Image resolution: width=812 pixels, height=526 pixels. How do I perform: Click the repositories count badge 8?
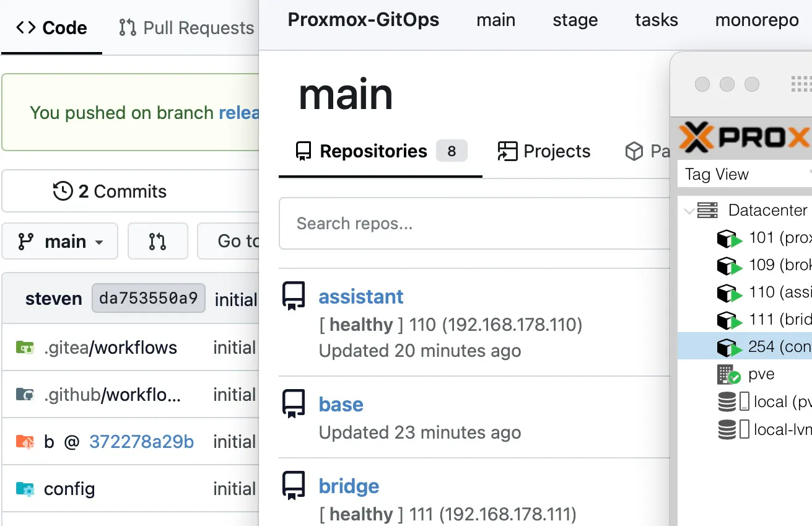click(452, 151)
